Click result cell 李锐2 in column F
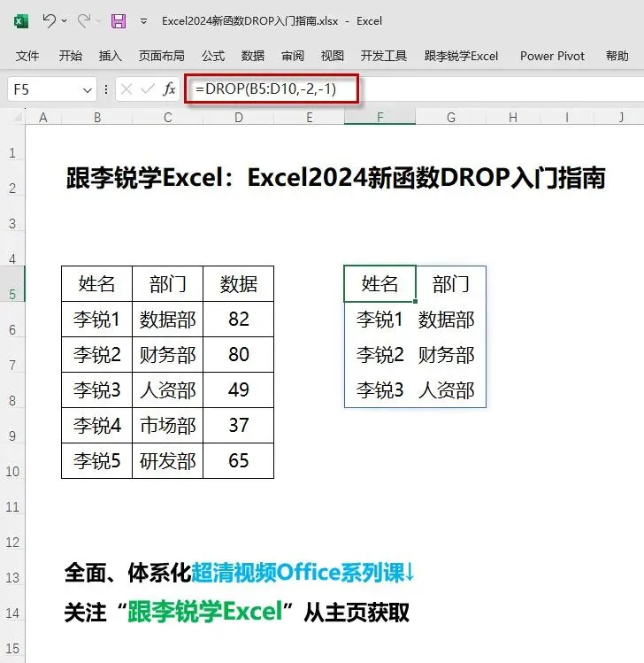 click(379, 355)
